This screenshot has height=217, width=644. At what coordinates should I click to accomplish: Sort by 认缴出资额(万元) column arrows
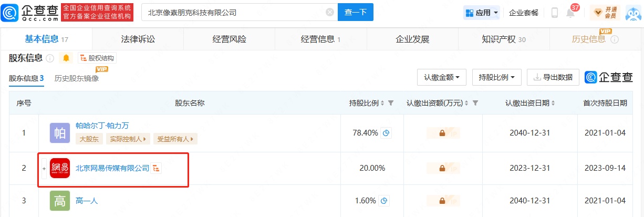pos(468,103)
